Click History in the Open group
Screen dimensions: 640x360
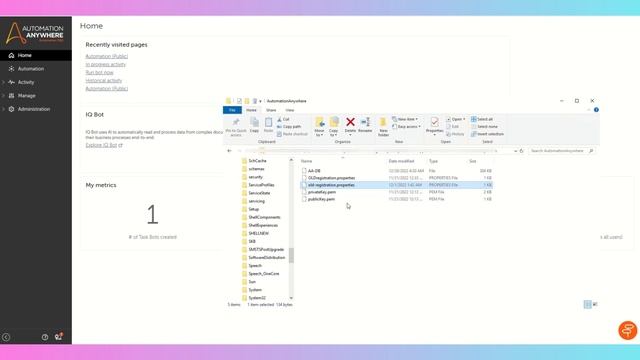click(x=455, y=134)
